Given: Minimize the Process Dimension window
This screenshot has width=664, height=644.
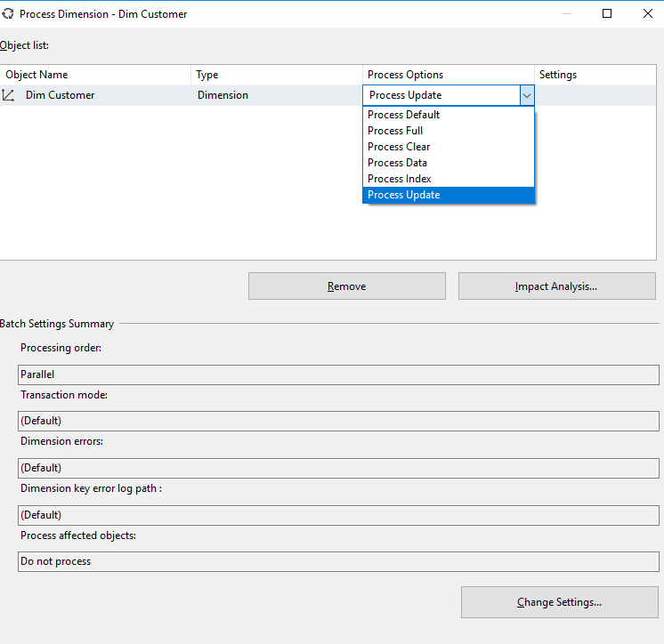Looking at the screenshot, I should point(566,14).
